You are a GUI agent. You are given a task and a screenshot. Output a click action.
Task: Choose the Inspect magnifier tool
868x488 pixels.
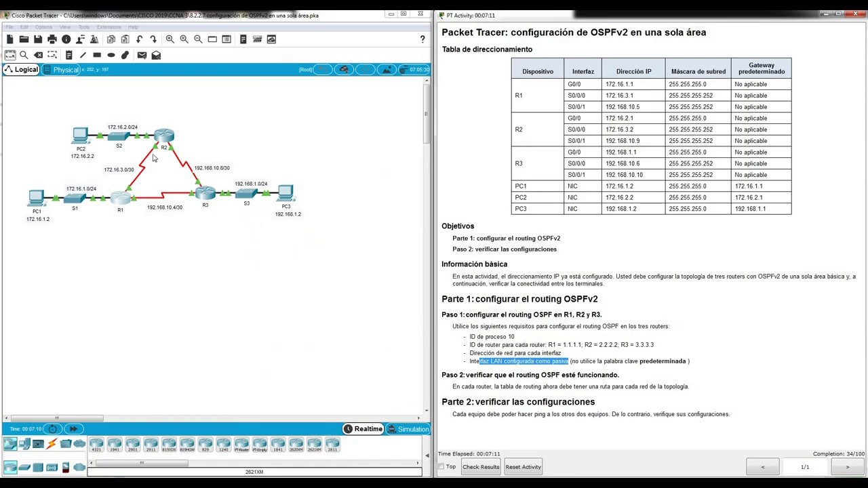24,55
